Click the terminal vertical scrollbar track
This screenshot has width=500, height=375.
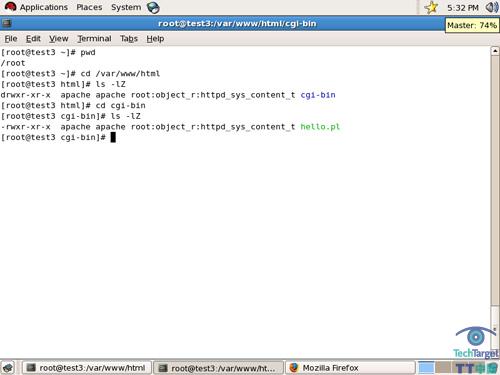(x=495, y=180)
